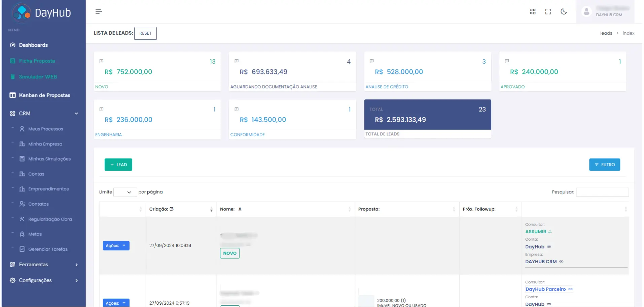This screenshot has width=644, height=307.
Task: Open the DAYHUB CRM user profile avatar
Action: (x=586, y=11)
